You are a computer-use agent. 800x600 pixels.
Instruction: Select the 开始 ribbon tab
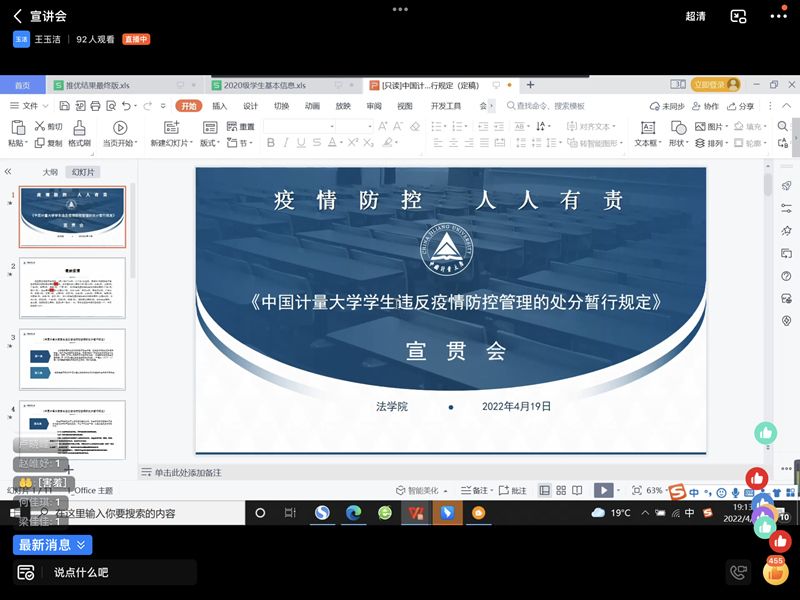pyautogui.click(x=189, y=106)
